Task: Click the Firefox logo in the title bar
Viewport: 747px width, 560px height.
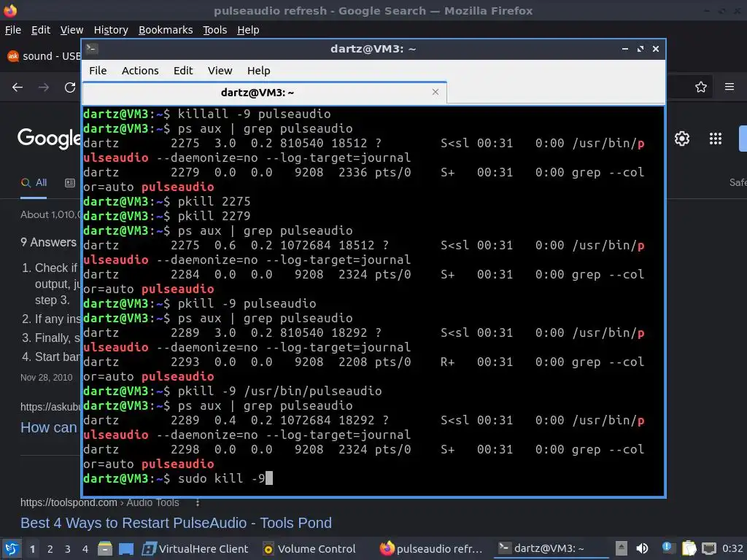Action: pyautogui.click(x=10, y=10)
